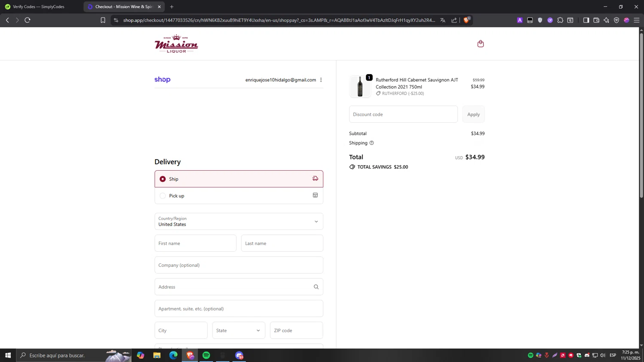644x362 pixels.
Task: Click the ZIP code field
Action: coord(296,330)
